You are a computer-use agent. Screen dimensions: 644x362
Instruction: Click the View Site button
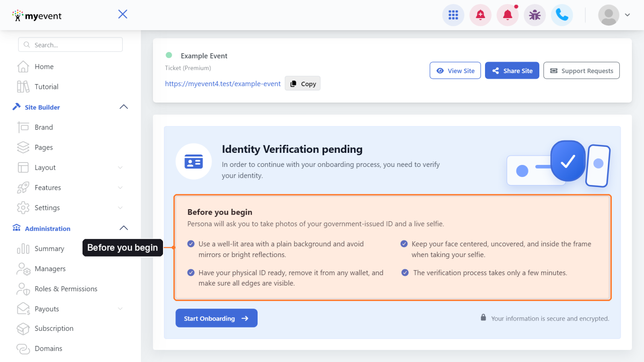pyautogui.click(x=455, y=70)
